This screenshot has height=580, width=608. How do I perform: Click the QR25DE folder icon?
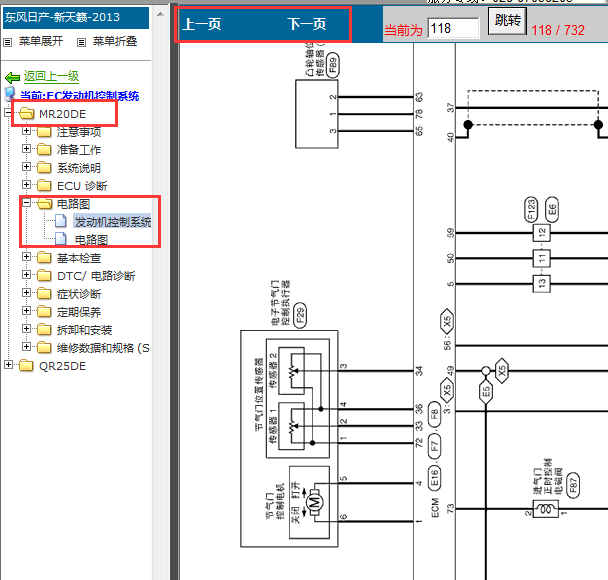coord(26,366)
